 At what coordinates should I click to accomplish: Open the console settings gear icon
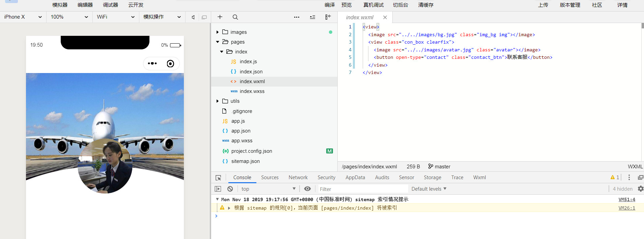[640, 189]
